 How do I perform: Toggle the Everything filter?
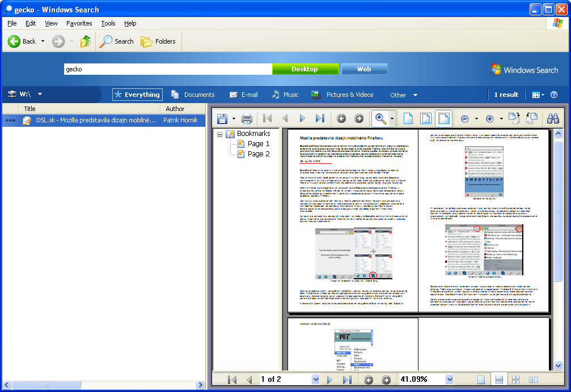tap(137, 95)
